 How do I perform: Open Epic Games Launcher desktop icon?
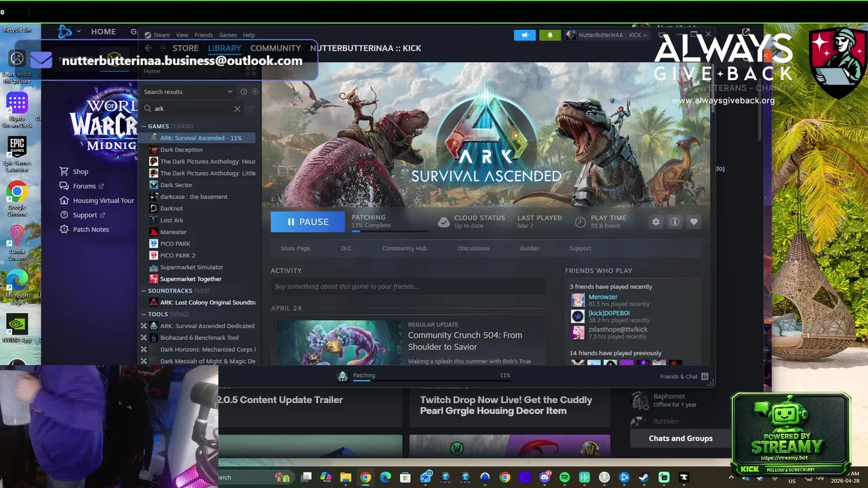tap(17, 153)
